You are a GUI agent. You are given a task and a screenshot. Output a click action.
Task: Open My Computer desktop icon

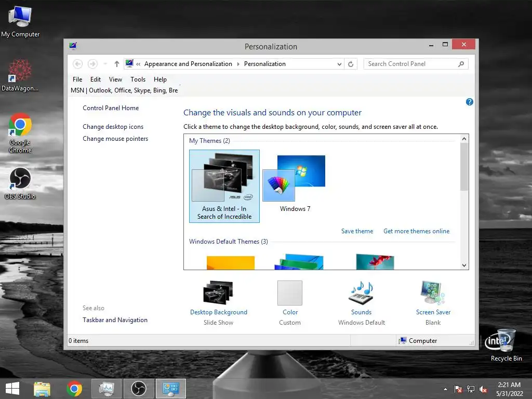(x=20, y=21)
